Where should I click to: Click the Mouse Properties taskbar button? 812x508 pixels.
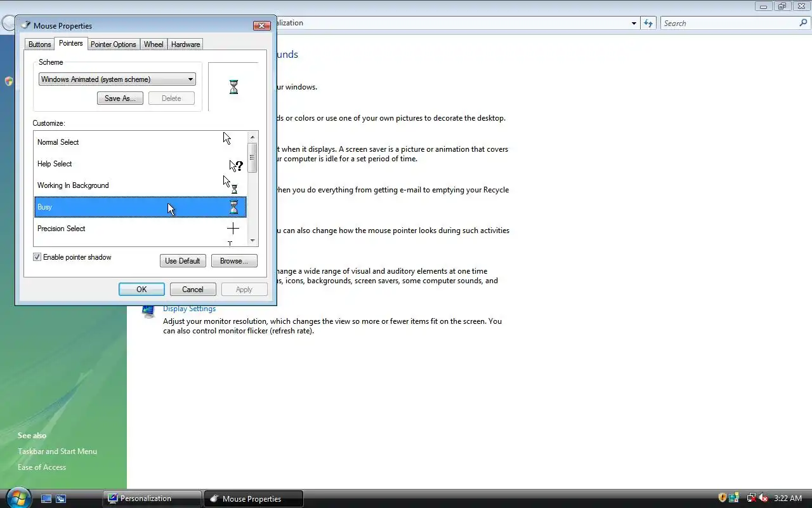[x=254, y=498]
